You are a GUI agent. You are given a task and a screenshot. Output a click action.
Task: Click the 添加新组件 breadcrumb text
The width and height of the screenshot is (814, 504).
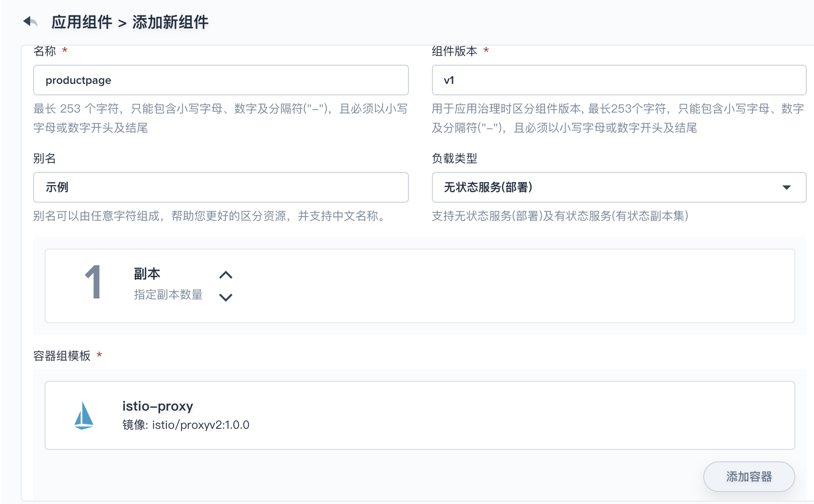tap(170, 22)
